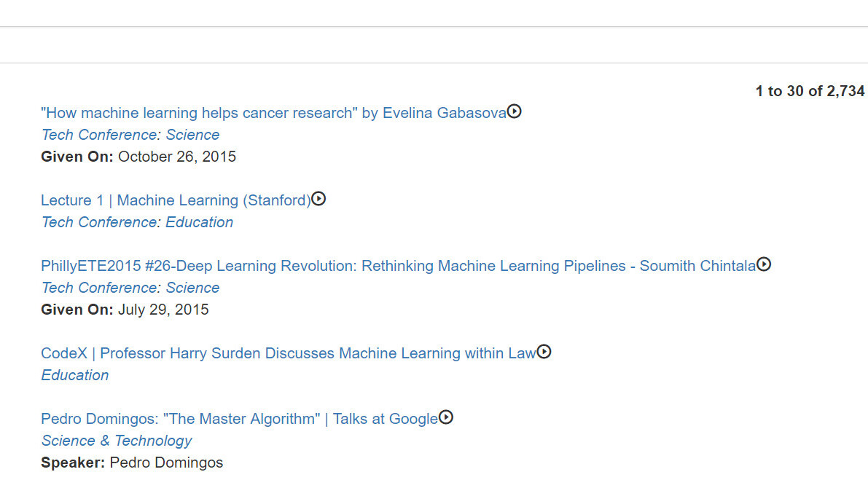
Task: Select Science & Technology category under Domingos talk
Action: coord(117,441)
